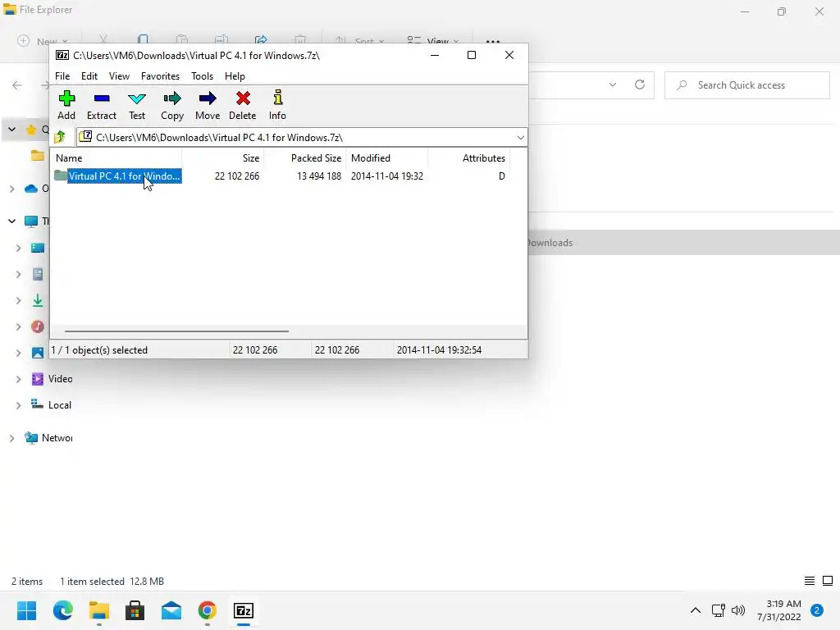The image size is (840, 630).
Task: Expand the Videos tree node
Action: (x=18, y=379)
